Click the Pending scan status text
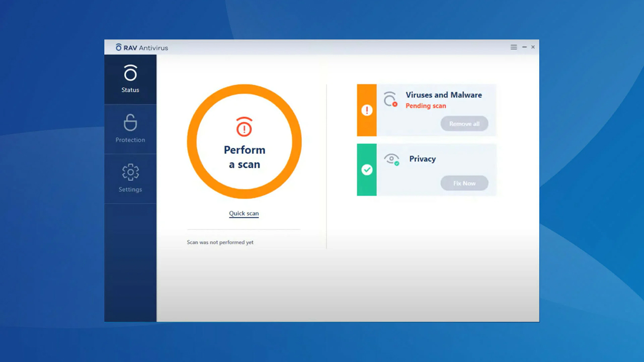This screenshot has width=644, height=362. [x=426, y=106]
